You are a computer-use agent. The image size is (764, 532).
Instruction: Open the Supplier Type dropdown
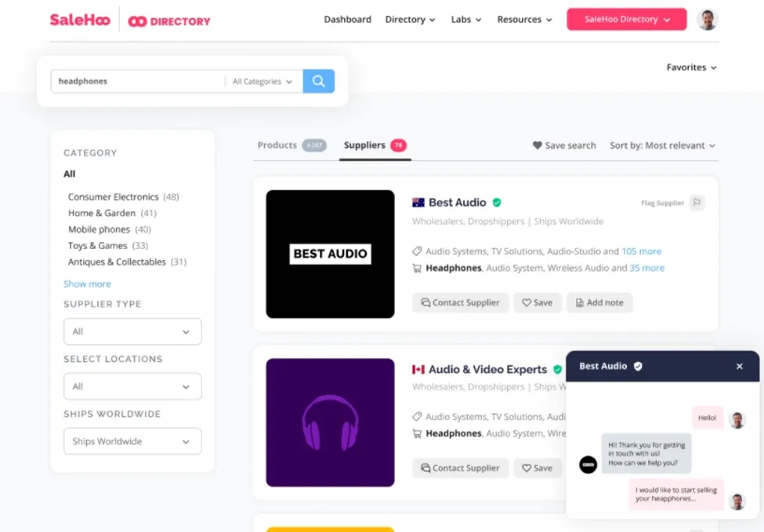[x=132, y=331]
